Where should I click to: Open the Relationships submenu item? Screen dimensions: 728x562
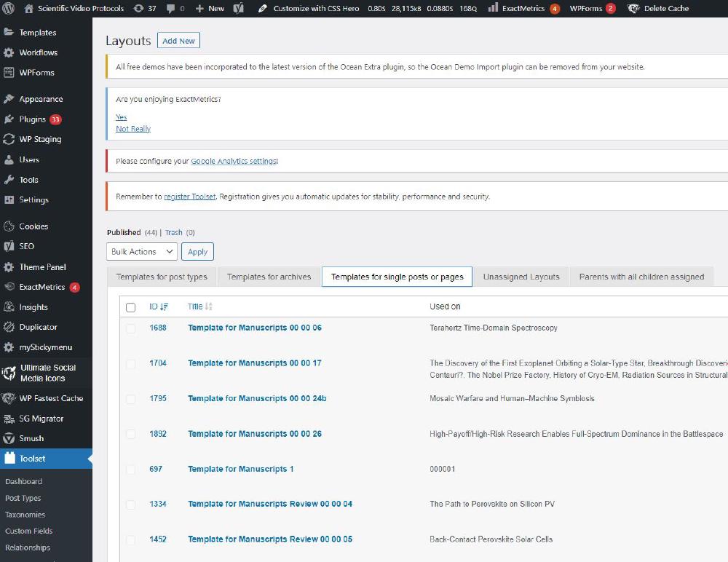click(x=28, y=547)
